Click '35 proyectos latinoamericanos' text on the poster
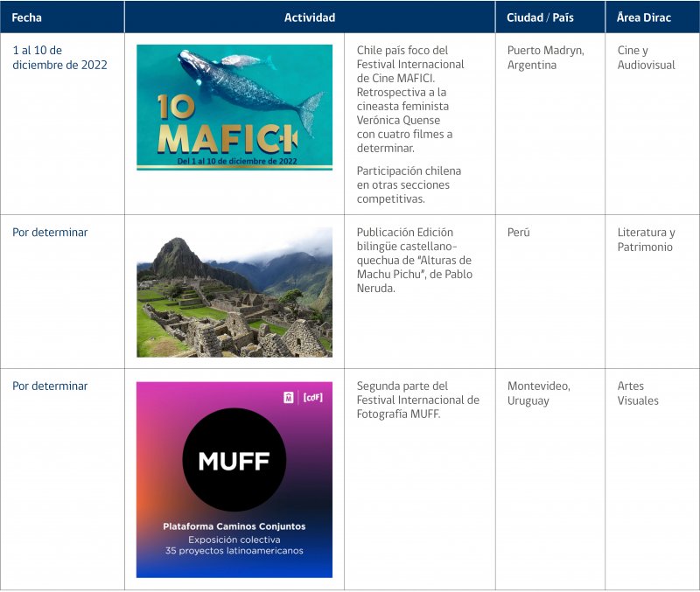Image resolution: width=700 pixels, height=592 pixels. (234, 551)
